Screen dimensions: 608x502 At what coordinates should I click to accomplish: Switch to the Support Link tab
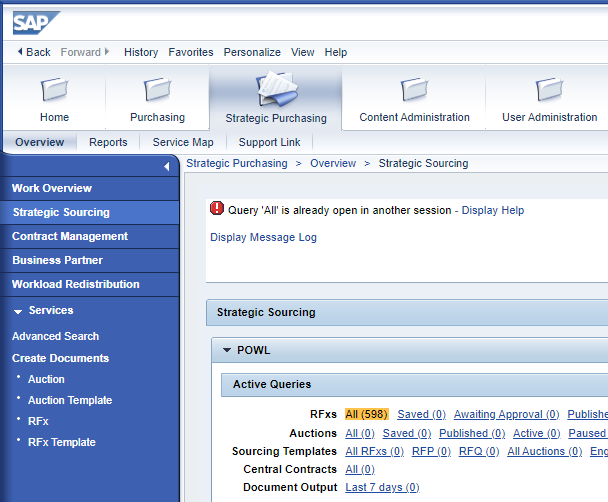269,142
